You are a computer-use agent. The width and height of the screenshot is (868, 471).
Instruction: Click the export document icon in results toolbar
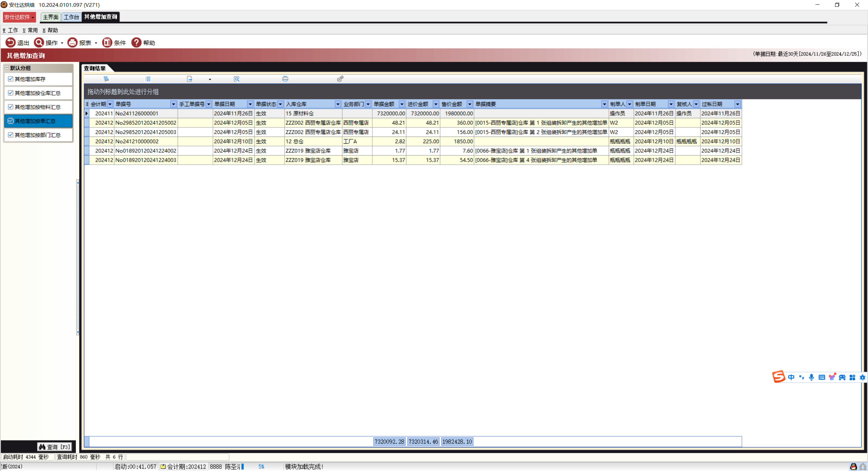[190, 79]
